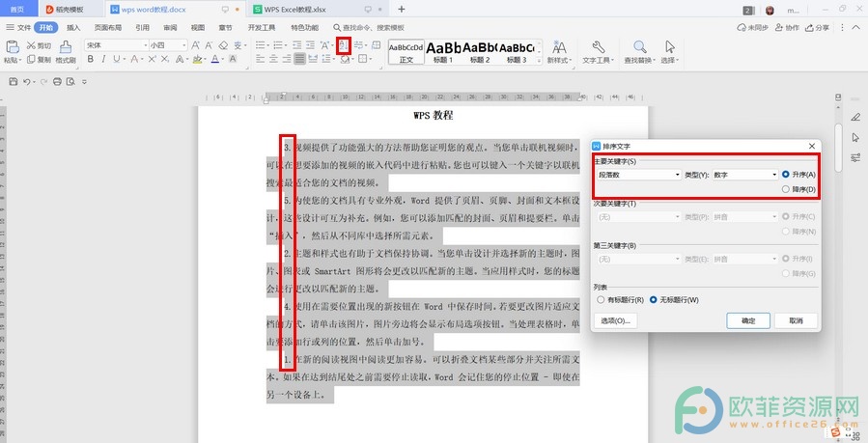868x443 pixels.
Task: Toggle Bold formatting
Action: pyautogui.click(x=90, y=59)
